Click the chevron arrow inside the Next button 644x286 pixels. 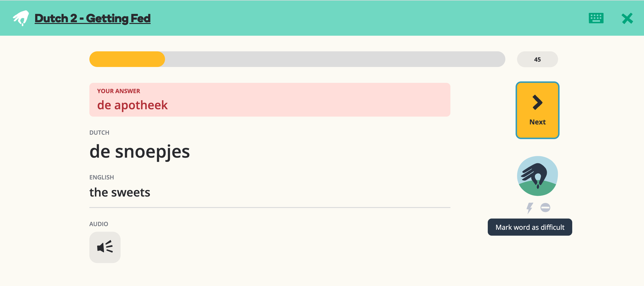(x=537, y=102)
